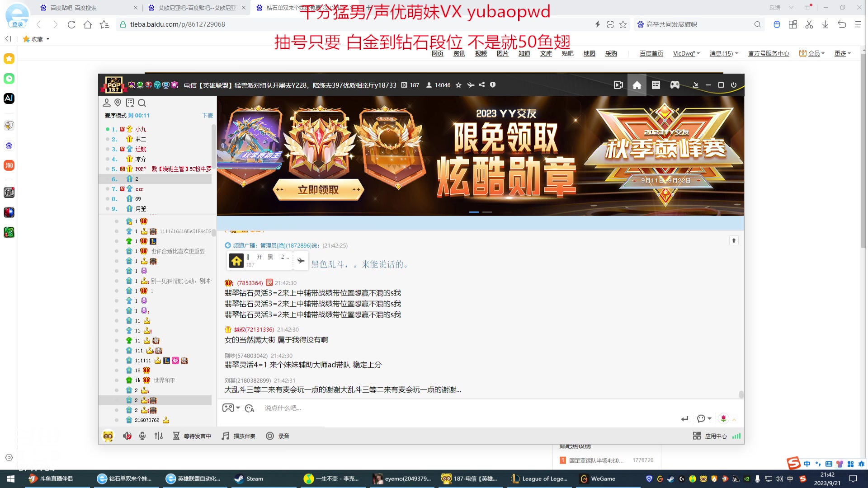Expand the game emoji dropdown in chat
This screenshot has height=488, width=868.
[x=238, y=408]
